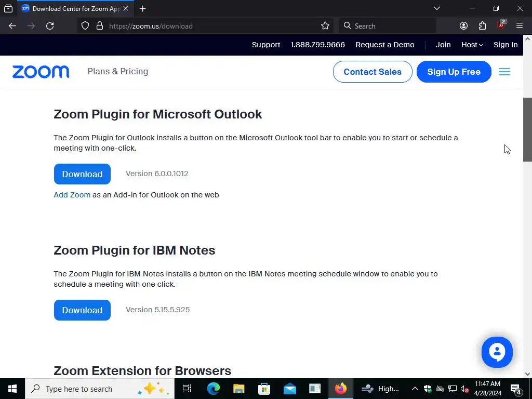Open the Firefox application menu
532x399 pixels.
click(519, 26)
